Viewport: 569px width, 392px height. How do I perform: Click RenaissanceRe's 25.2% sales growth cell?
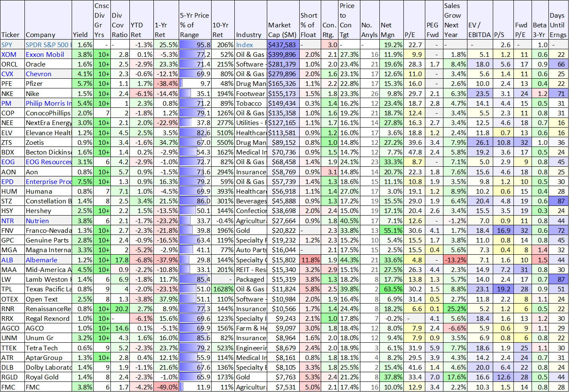(x=455, y=309)
